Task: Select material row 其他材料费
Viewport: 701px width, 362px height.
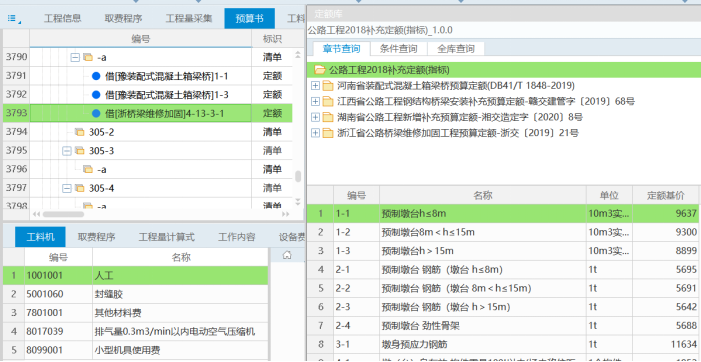Action: tap(136, 313)
